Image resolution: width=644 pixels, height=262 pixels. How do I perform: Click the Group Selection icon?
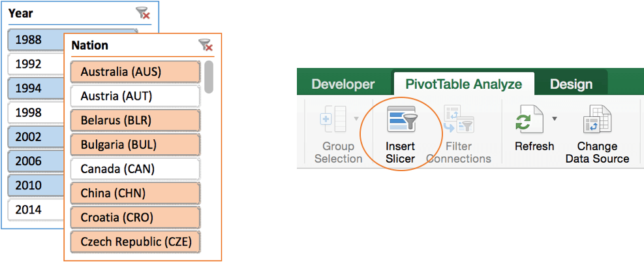[x=333, y=120]
